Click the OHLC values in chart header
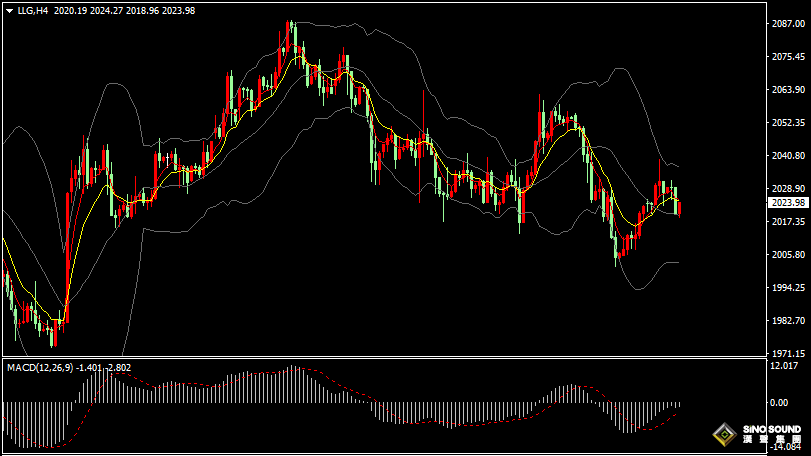The image size is (811, 456). pyautogui.click(x=124, y=10)
